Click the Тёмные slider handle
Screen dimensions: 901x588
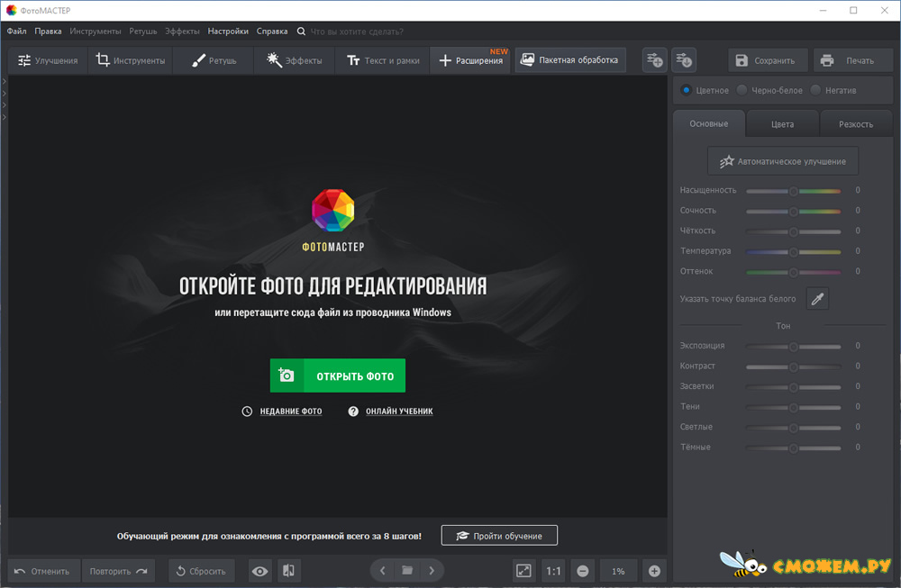[x=794, y=448]
